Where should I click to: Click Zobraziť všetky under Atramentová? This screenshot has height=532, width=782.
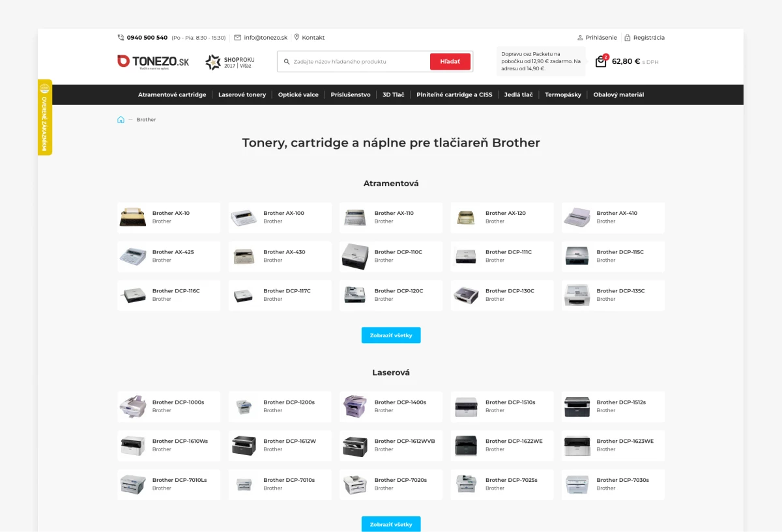pyautogui.click(x=391, y=335)
